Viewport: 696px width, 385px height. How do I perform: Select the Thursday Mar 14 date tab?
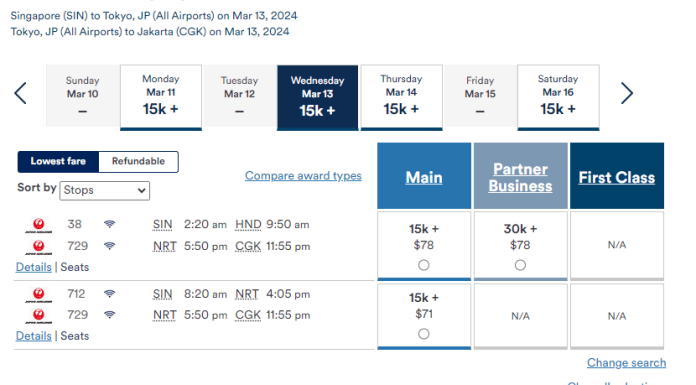tap(401, 97)
